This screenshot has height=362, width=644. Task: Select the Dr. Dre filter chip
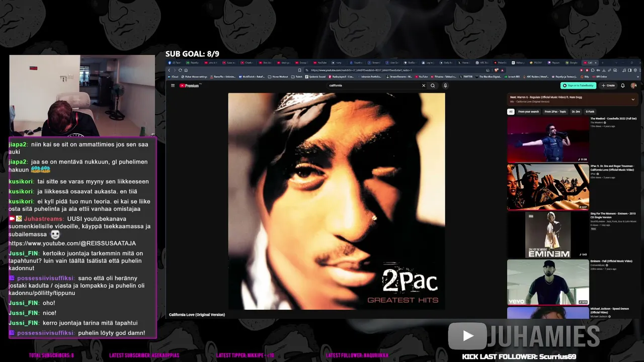[576, 112]
